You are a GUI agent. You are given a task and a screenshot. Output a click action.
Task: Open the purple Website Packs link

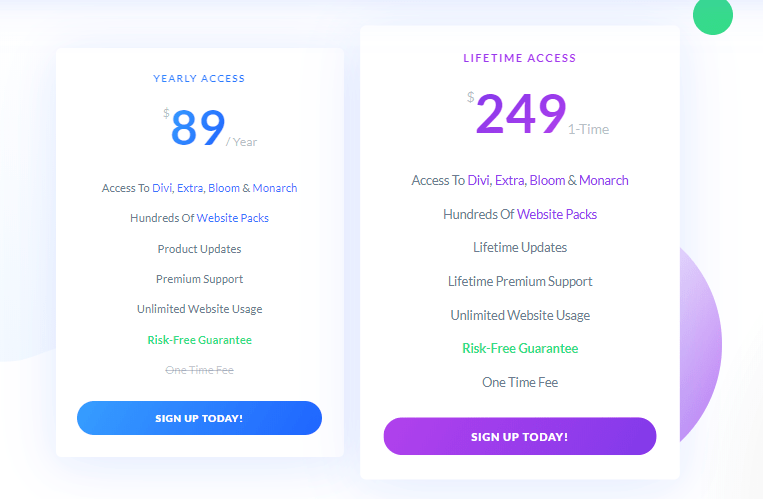[x=557, y=214]
